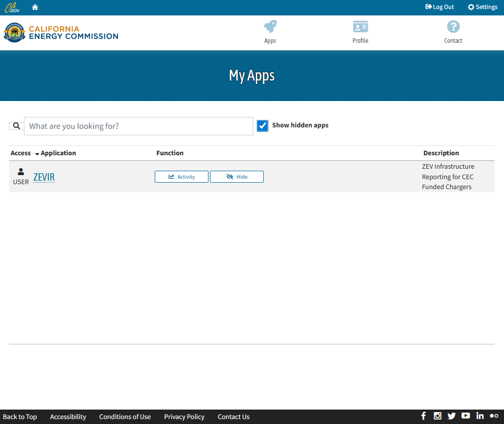Log out using the top bar option

[x=439, y=6]
